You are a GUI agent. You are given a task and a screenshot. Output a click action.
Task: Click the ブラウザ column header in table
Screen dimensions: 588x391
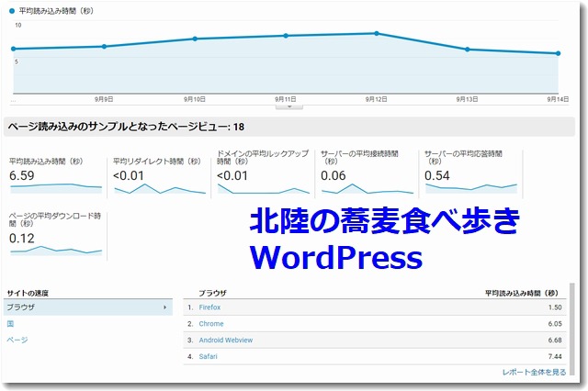(x=212, y=293)
